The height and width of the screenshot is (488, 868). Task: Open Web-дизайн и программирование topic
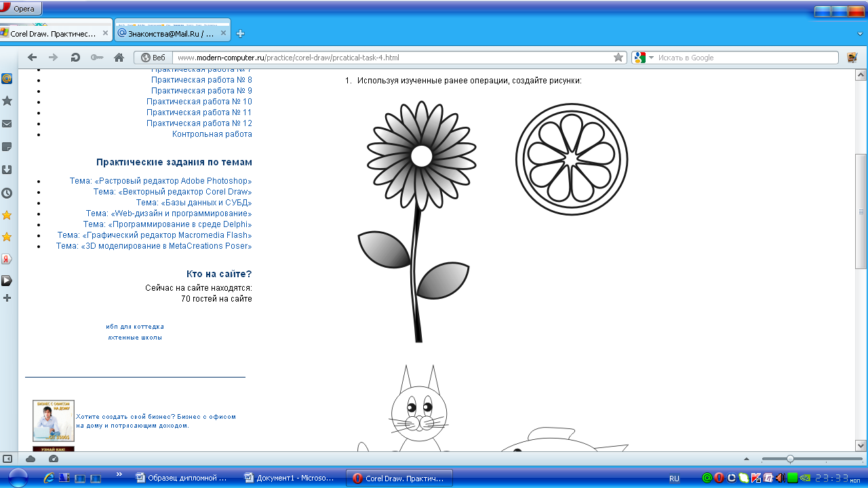(x=169, y=213)
